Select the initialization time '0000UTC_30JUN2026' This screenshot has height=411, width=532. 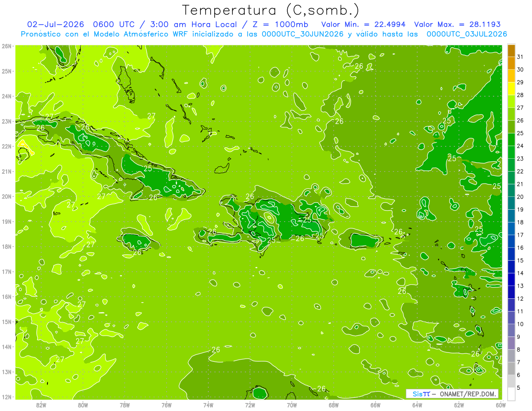302,34
